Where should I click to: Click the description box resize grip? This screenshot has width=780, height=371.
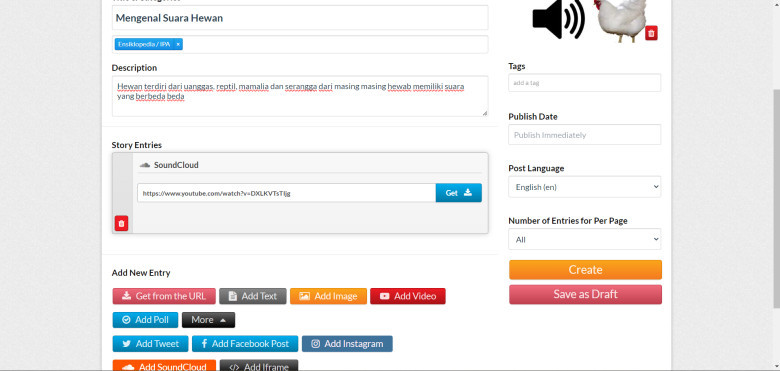click(485, 113)
